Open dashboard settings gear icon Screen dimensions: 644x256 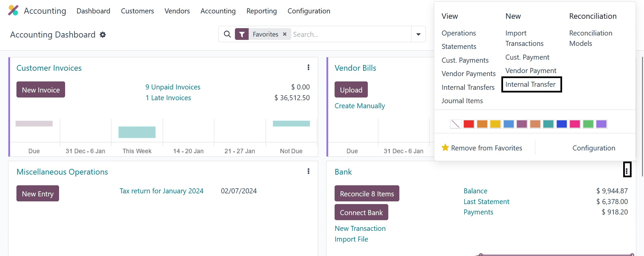[x=103, y=35]
